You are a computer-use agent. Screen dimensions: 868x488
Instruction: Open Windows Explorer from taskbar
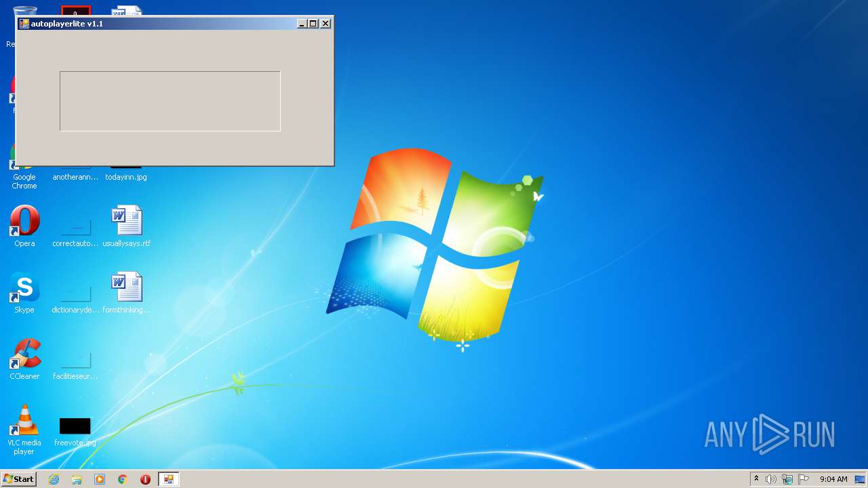tap(77, 479)
